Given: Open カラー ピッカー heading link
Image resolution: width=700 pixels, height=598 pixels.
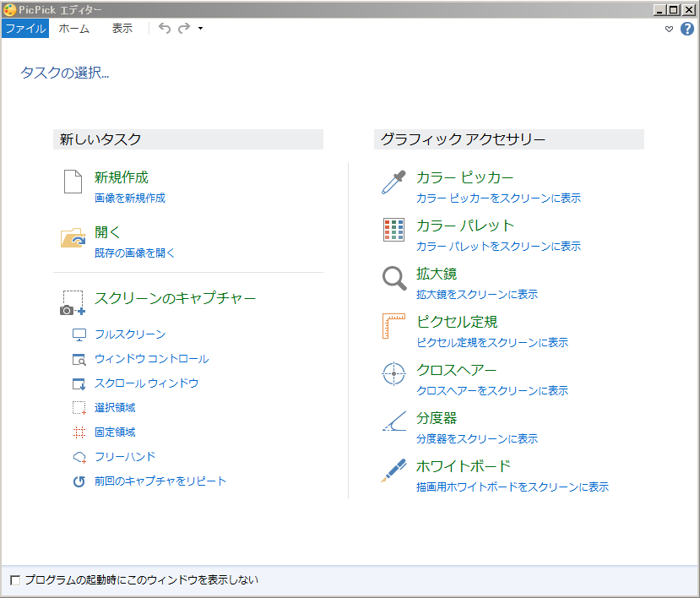Looking at the screenshot, I should tap(464, 177).
